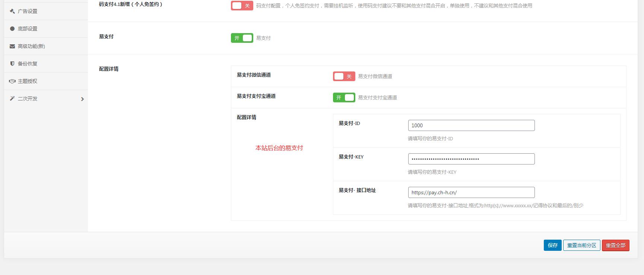644x275 pixels.
Task: Open the 广告设置 menu item
Action: coord(46,11)
